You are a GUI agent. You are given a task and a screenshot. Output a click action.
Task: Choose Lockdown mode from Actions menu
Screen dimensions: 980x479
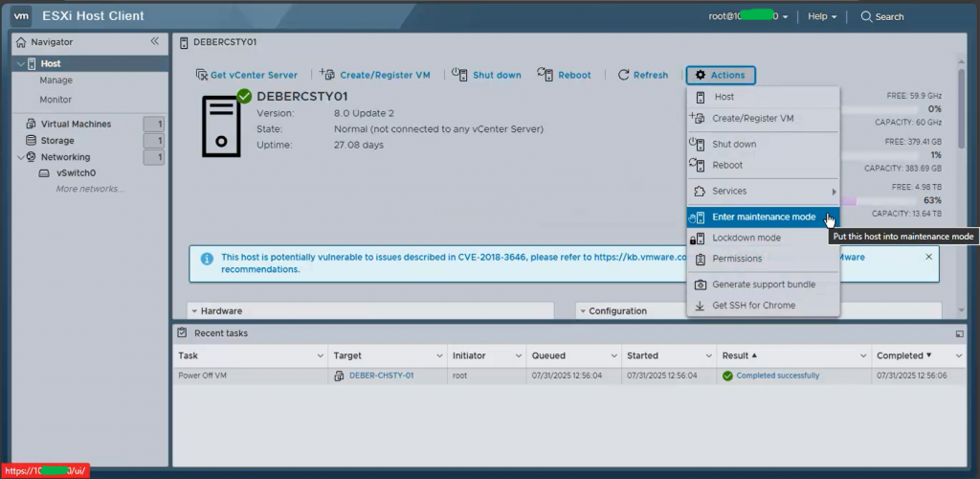click(746, 238)
